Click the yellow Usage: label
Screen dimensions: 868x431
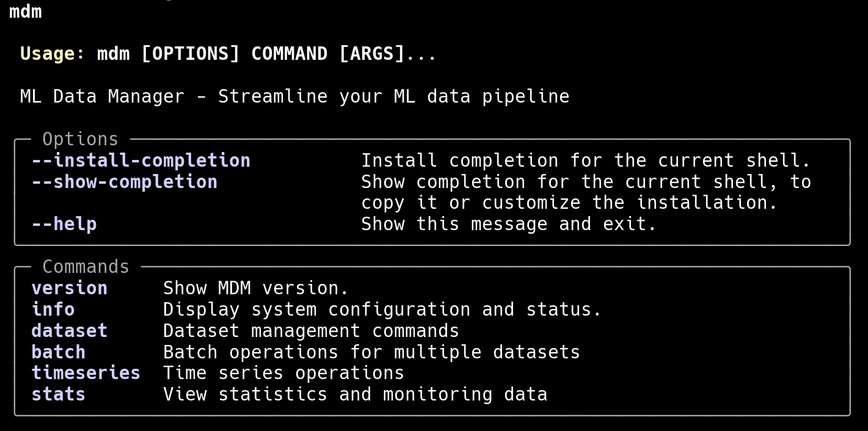[x=53, y=54]
